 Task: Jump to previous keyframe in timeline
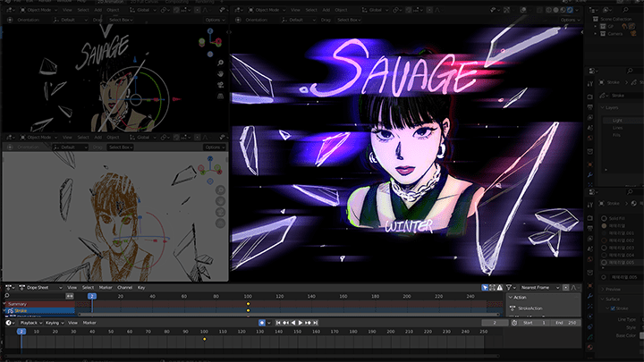(x=285, y=323)
